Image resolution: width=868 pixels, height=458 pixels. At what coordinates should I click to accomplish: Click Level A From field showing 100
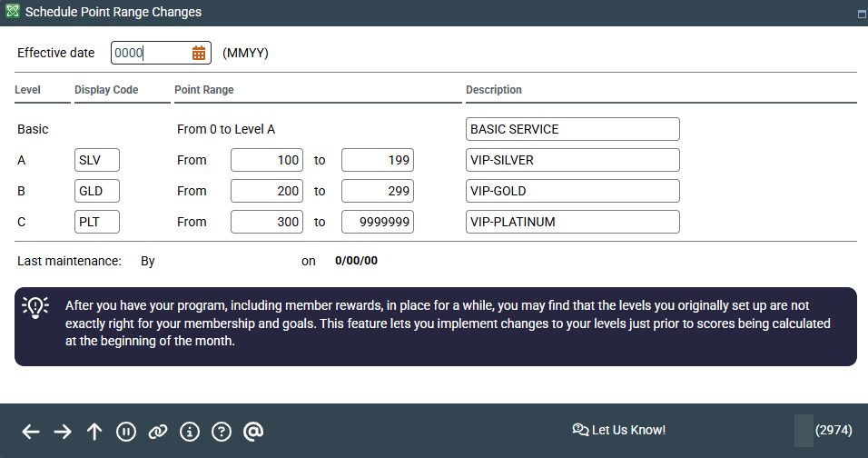[x=267, y=160]
